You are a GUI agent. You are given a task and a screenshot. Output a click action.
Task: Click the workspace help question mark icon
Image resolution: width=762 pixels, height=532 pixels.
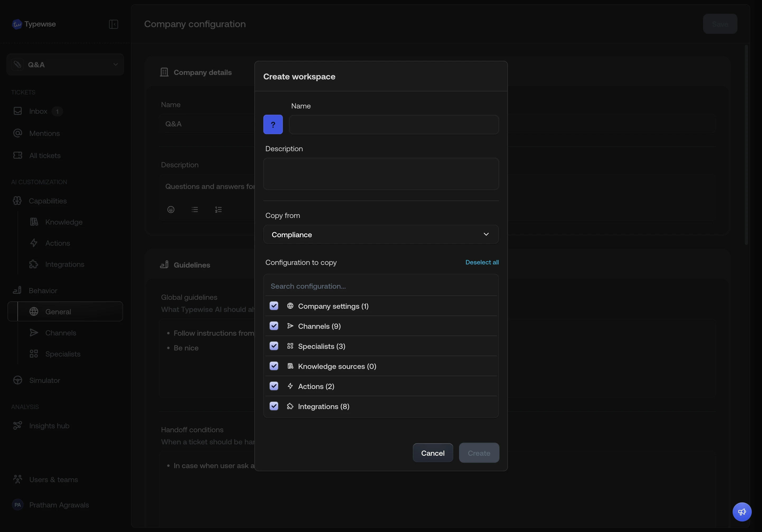point(273,124)
